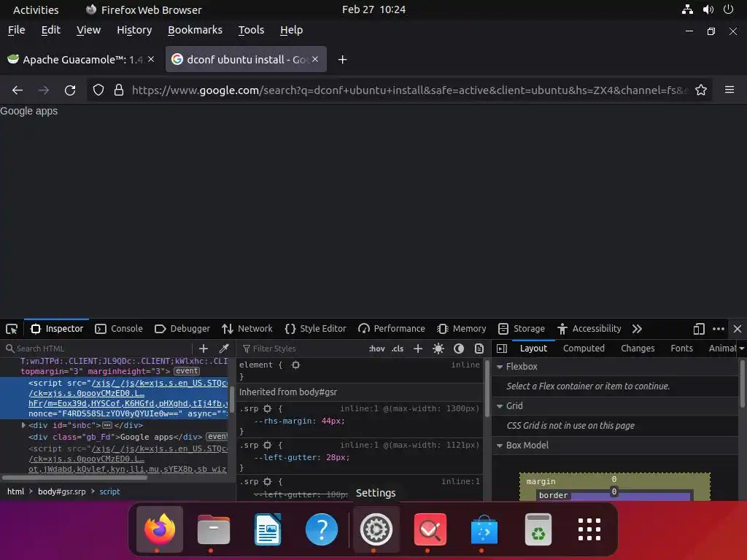Open the Accessibility panel tab
The image size is (747, 560).
click(x=589, y=329)
